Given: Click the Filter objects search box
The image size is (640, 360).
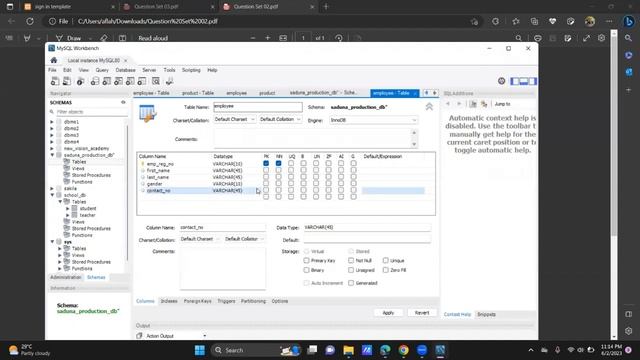Looking at the screenshot, I should pos(92,112).
